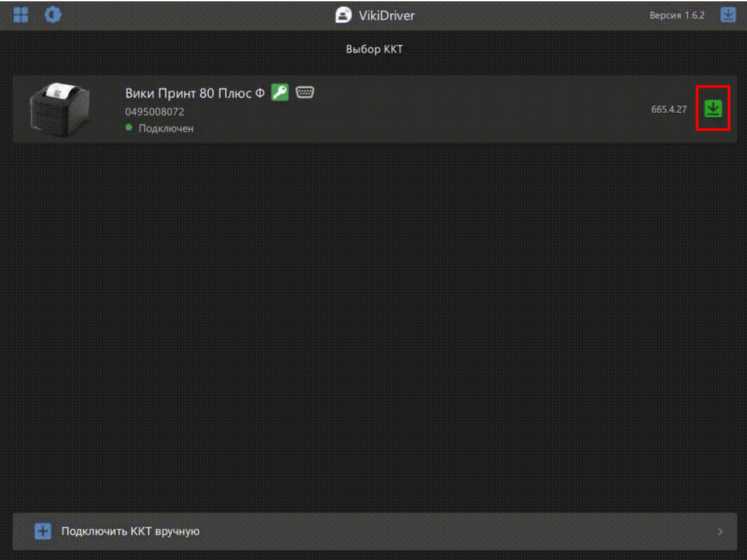Click the blue driver update icon beside the version
Screen dimensions: 747x560
727,15
